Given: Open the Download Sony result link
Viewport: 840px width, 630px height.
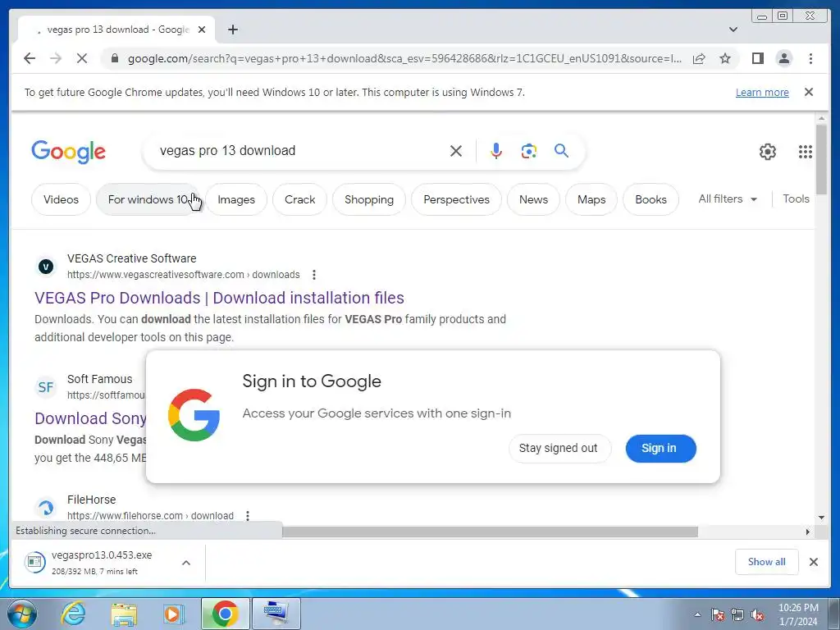Looking at the screenshot, I should coord(90,418).
